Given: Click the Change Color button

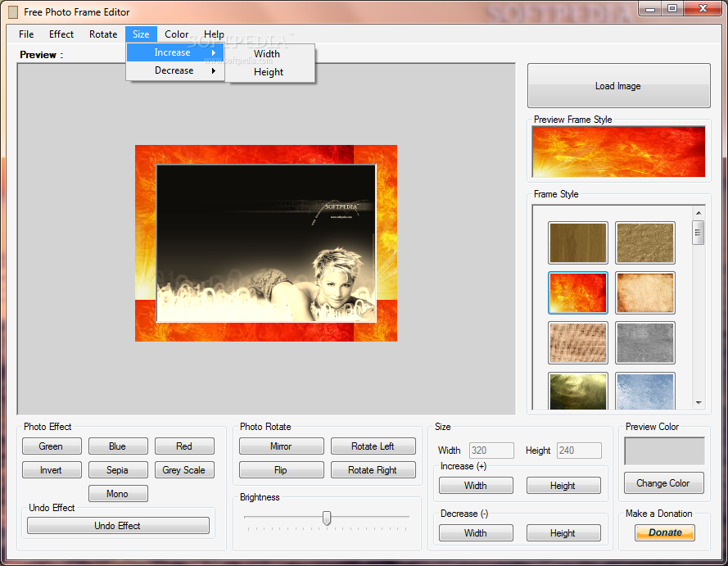Looking at the screenshot, I should [664, 483].
